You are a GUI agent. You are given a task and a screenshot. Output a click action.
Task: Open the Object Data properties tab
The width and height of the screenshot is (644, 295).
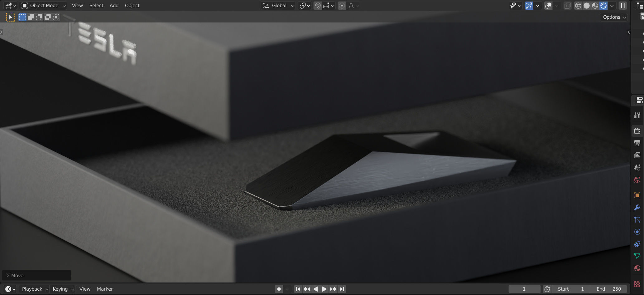[637, 256]
